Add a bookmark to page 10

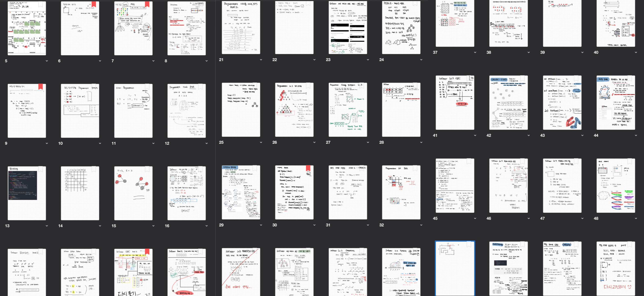(94, 87)
